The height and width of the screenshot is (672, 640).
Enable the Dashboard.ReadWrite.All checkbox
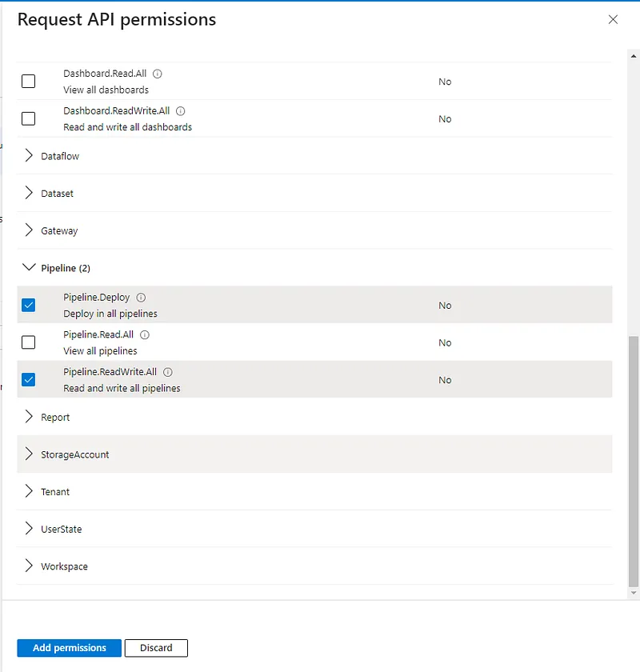pos(28,118)
